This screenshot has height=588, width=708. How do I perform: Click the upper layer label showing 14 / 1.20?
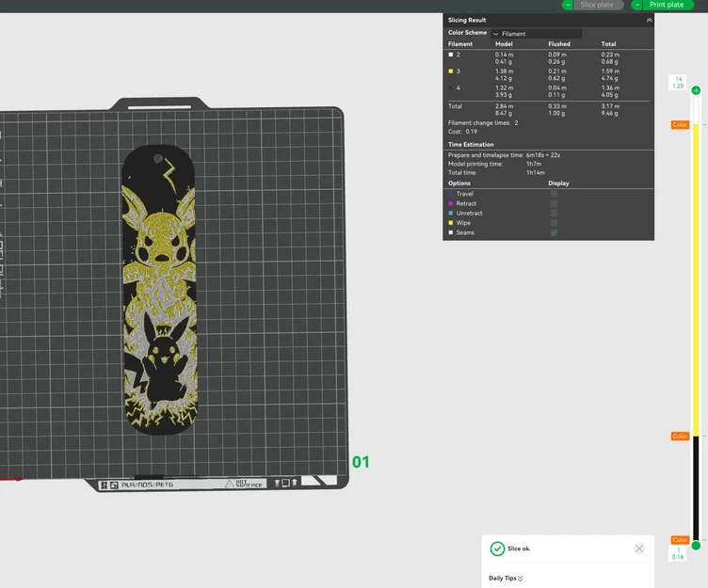pos(678,83)
